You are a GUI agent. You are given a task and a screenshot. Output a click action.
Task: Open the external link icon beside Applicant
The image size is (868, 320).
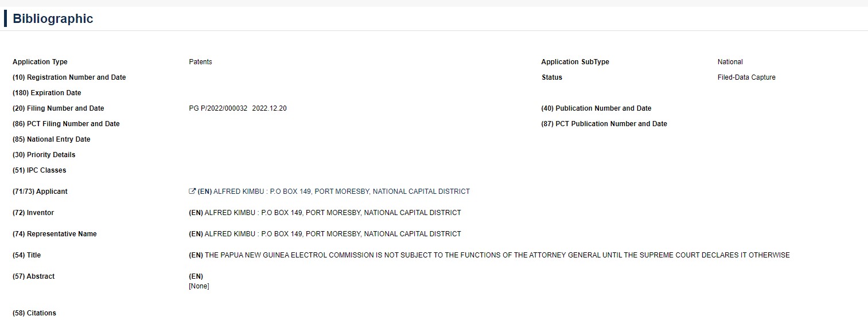tap(192, 192)
